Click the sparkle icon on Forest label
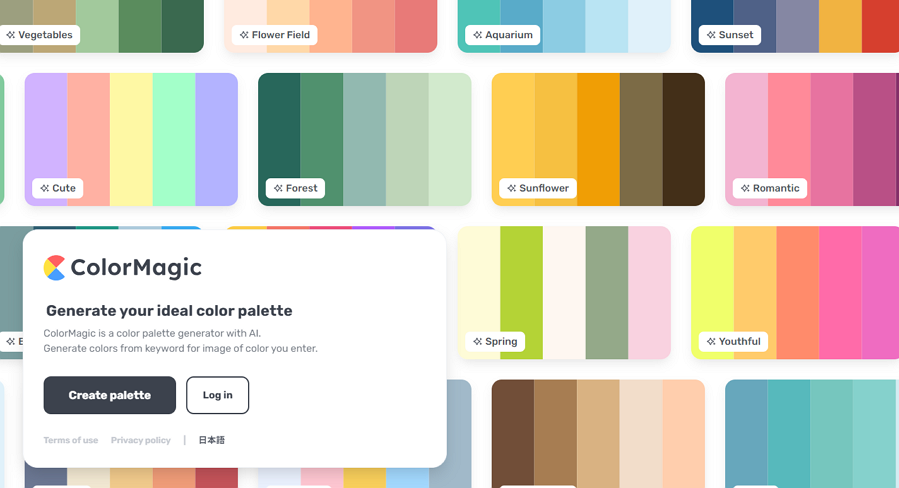899x488 pixels. coord(278,188)
